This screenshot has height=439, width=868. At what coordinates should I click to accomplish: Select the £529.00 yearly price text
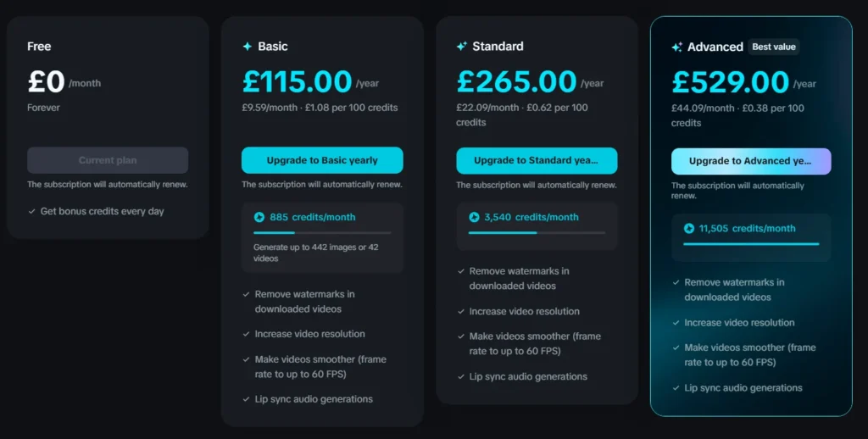731,82
